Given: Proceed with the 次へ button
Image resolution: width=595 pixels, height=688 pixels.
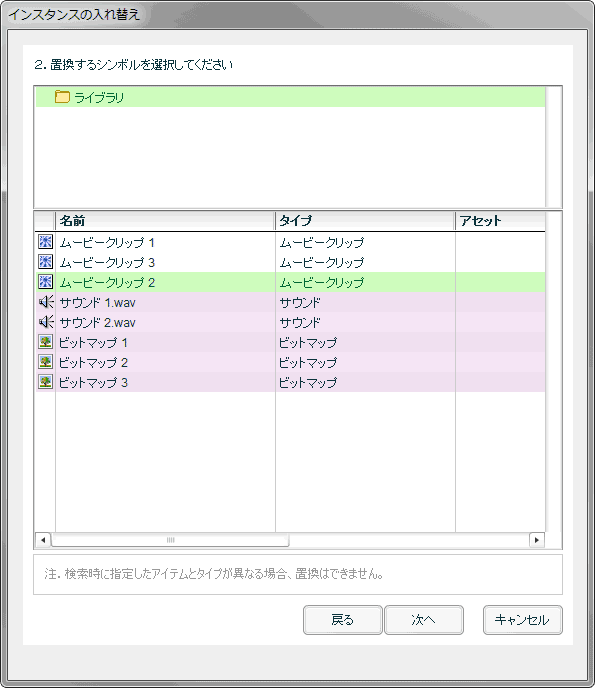Looking at the screenshot, I should click(x=424, y=620).
